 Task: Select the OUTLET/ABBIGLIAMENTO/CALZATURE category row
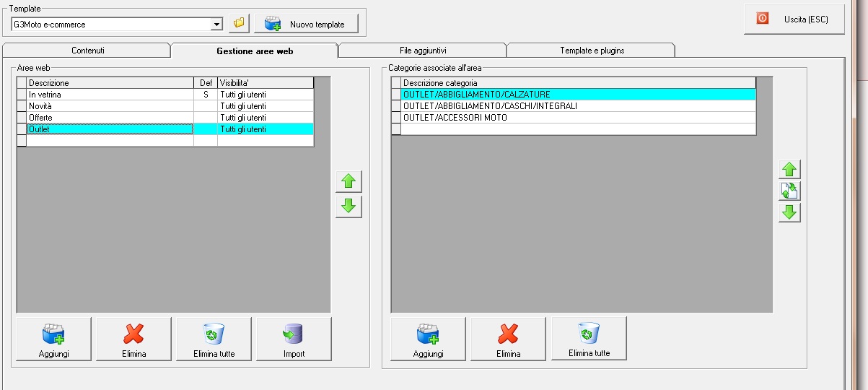578,95
